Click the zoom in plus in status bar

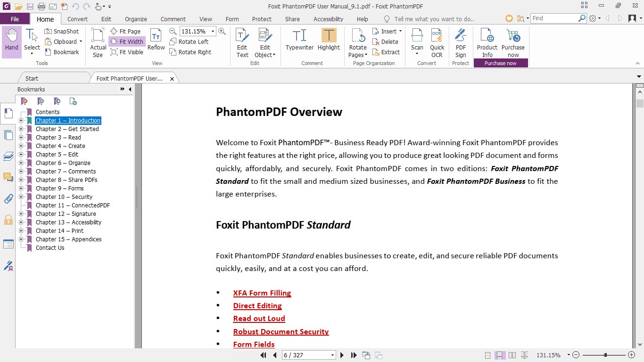coord(632,355)
